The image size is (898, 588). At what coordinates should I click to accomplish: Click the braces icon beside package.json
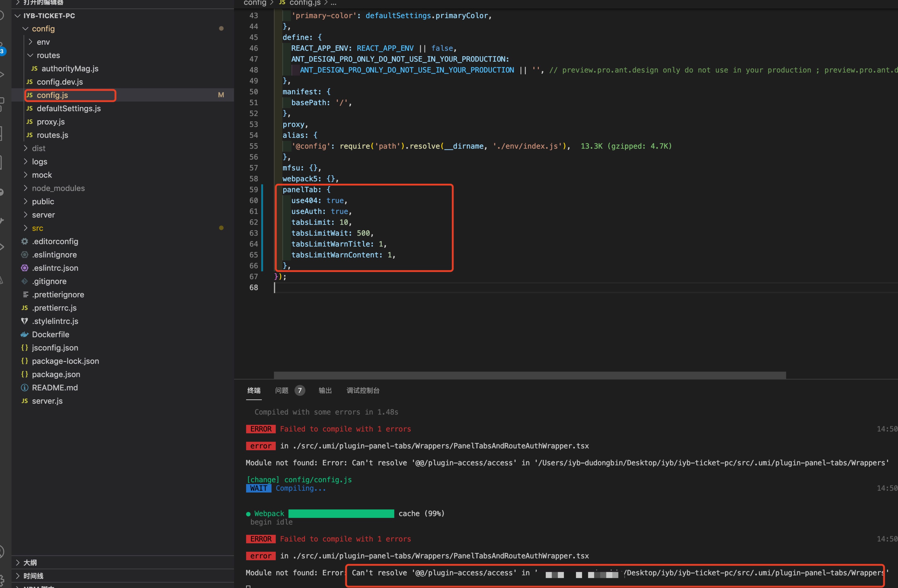[x=24, y=374]
